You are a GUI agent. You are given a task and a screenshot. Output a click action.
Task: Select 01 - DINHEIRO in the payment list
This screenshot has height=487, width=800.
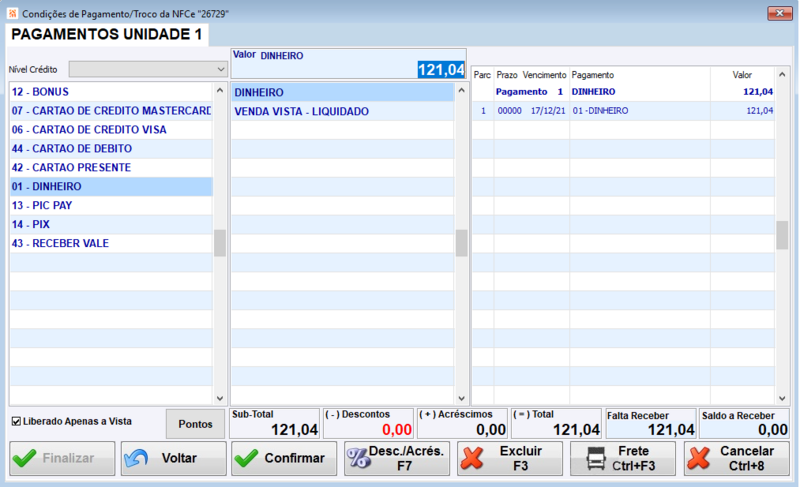pyautogui.click(x=111, y=186)
